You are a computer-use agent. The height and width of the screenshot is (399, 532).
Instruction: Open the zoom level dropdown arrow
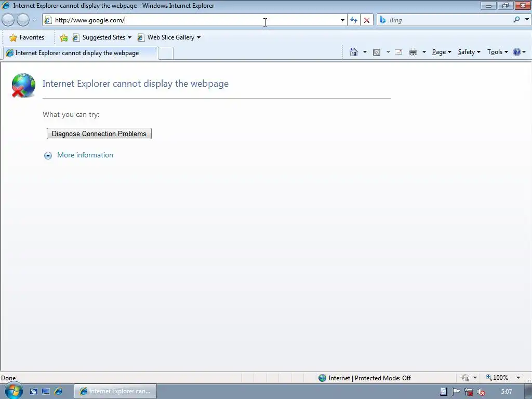click(x=518, y=378)
